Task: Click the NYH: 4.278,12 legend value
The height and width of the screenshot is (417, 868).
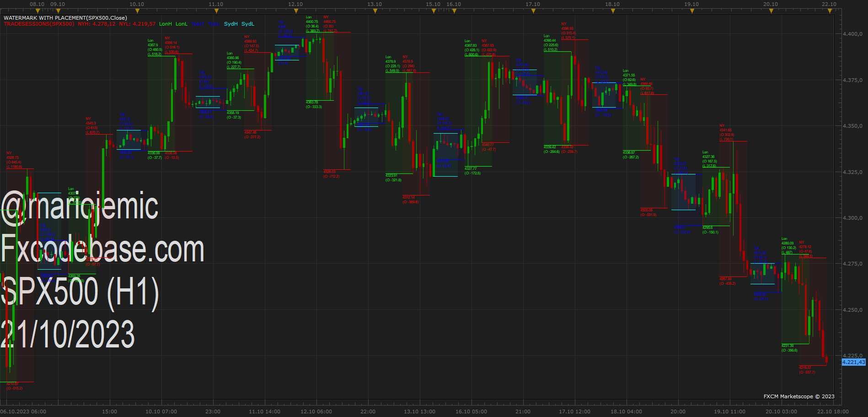Action: tap(96, 24)
